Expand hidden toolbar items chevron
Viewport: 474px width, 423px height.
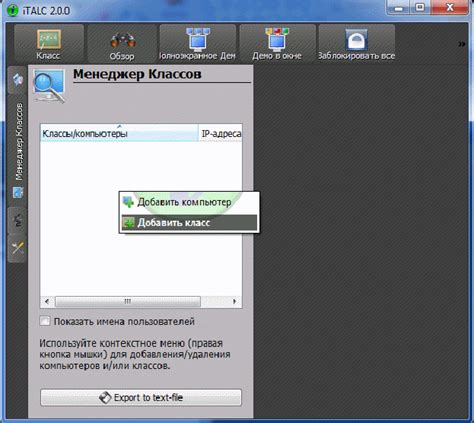point(462,44)
